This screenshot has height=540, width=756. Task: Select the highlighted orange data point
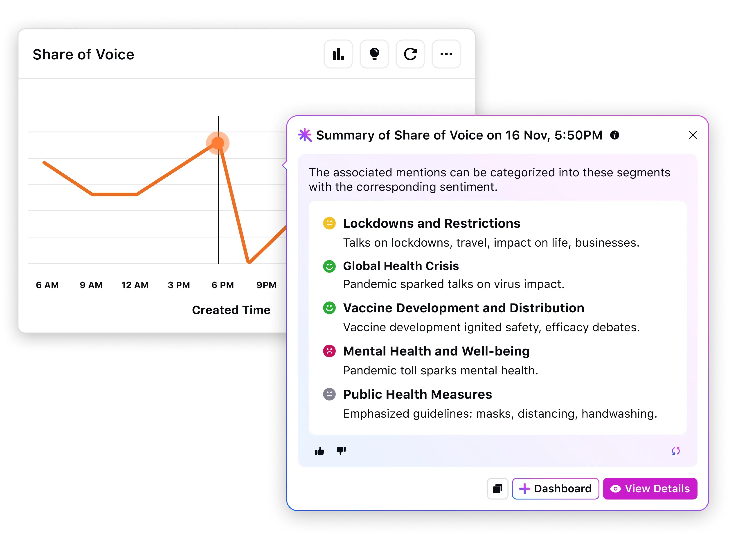218,143
